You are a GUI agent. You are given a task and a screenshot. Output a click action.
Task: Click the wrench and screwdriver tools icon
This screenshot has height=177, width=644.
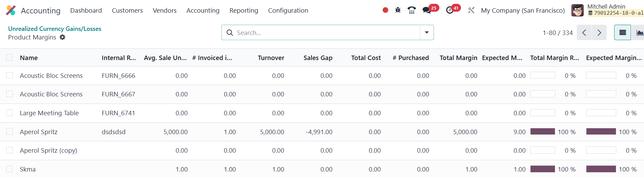471,10
